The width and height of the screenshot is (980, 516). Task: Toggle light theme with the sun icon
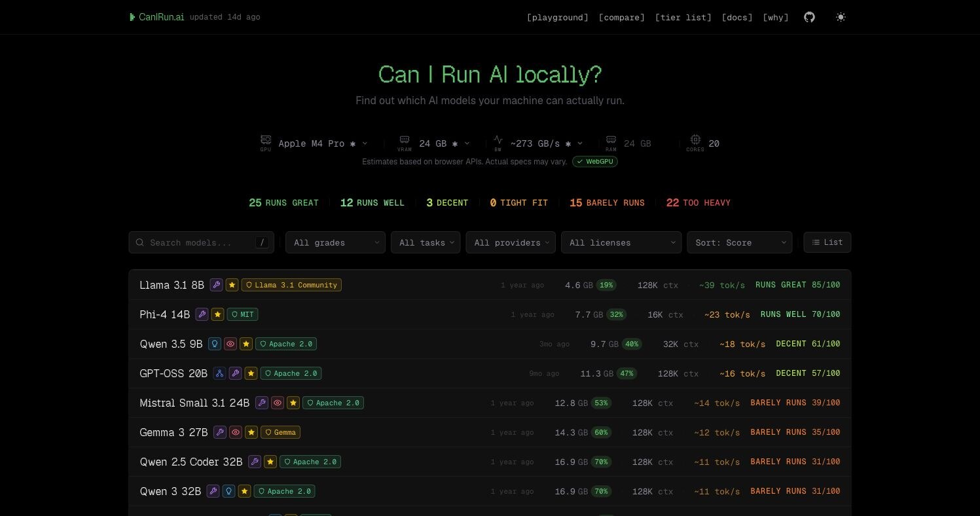[841, 17]
